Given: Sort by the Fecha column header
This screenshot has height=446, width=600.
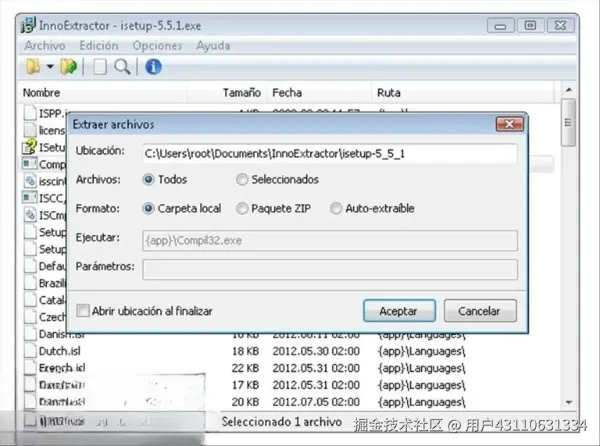Looking at the screenshot, I should pos(319,93).
